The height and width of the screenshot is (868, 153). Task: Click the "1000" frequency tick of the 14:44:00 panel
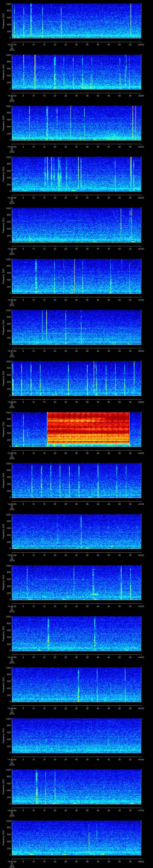(x=8, y=668)
